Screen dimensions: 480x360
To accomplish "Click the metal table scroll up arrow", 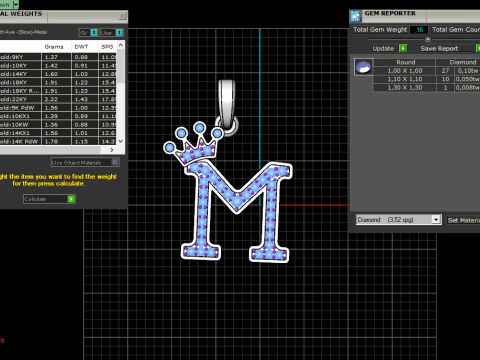I will [121, 45].
